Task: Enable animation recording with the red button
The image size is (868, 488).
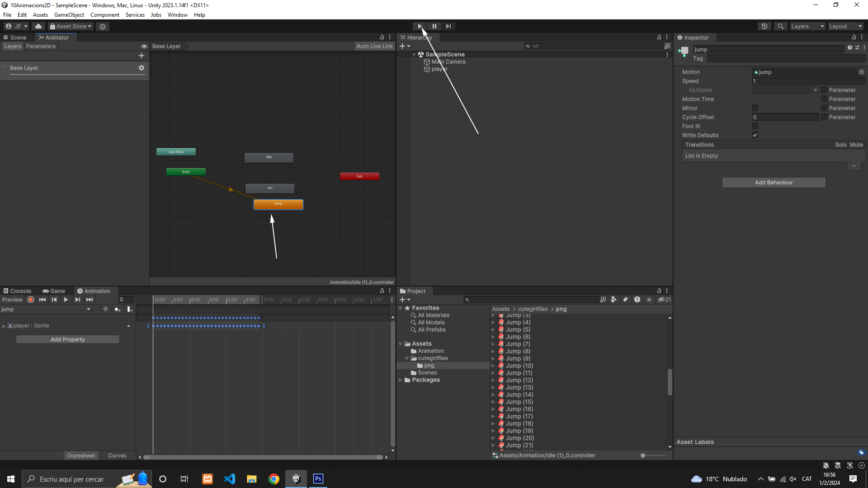Action: [31, 300]
